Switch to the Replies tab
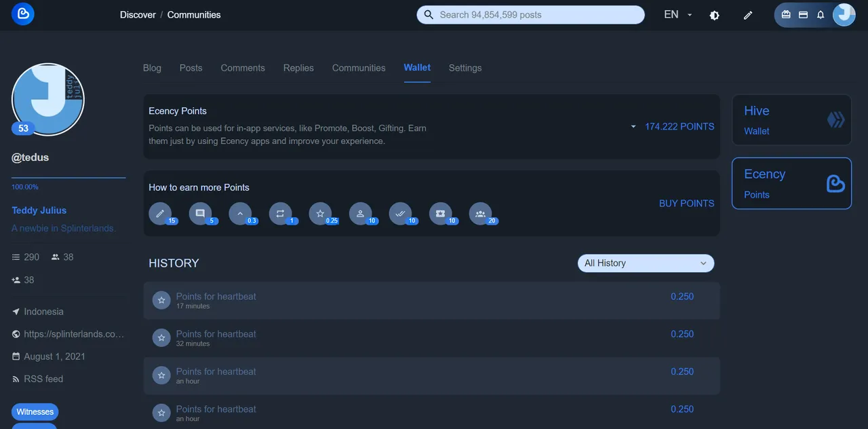The image size is (868, 429). point(298,68)
